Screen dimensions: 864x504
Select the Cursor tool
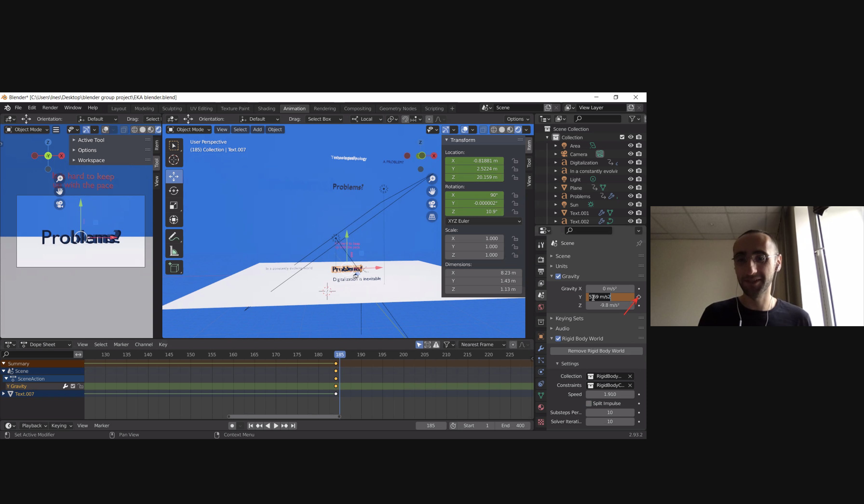pyautogui.click(x=174, y=160)
